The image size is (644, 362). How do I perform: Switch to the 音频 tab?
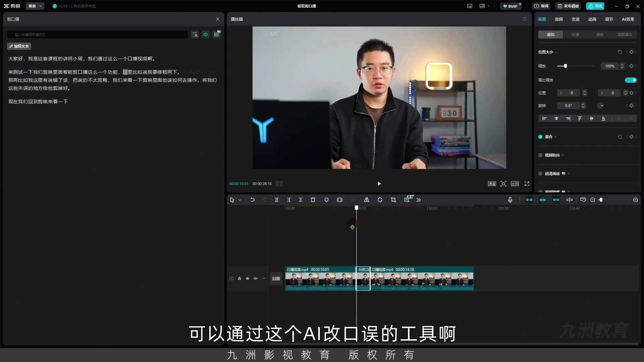559,19
